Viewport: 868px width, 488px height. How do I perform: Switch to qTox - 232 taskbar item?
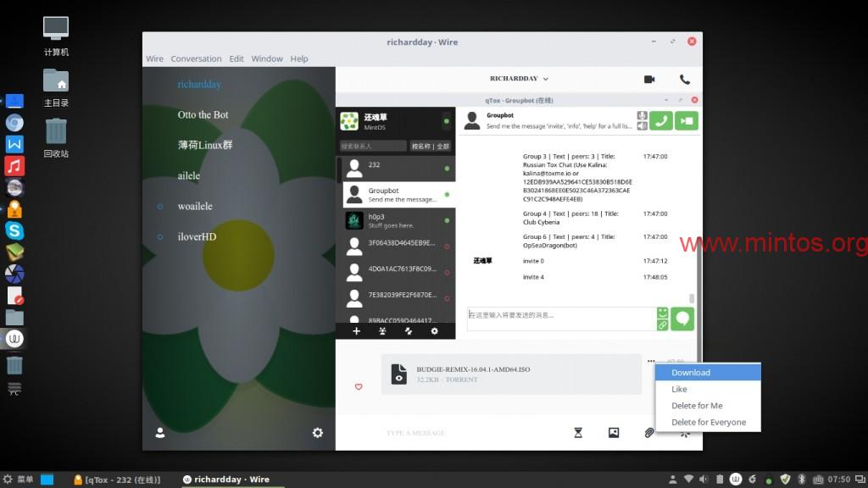(x=117, y=480)
